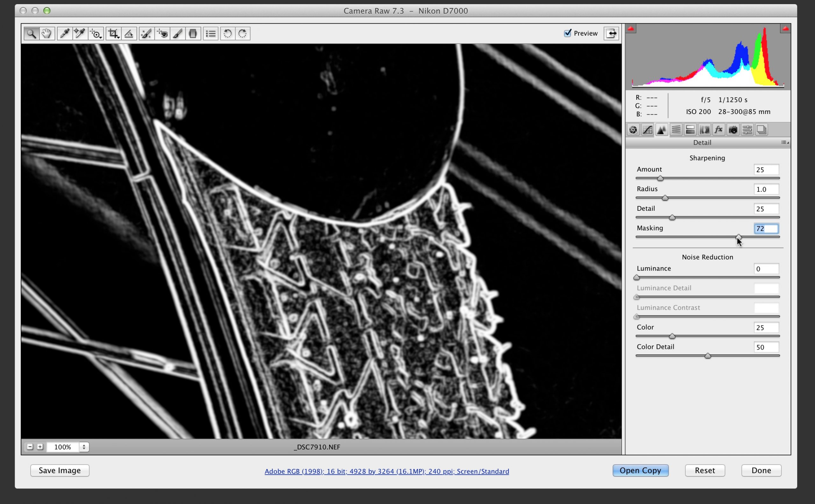Image resolution: width=815 pixels, height=504 pixels.
Task: Select the Crop tool
Action: tap(113, 34)
